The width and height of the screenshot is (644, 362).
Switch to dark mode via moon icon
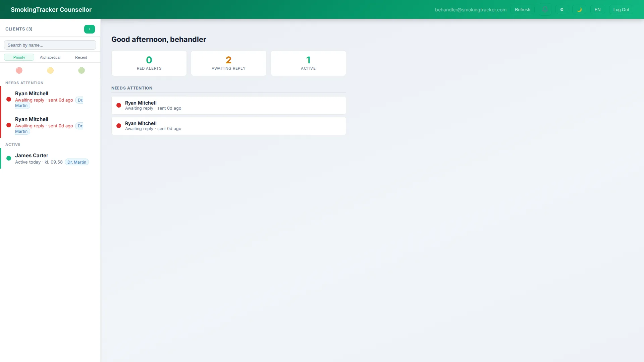click(579, 9)
